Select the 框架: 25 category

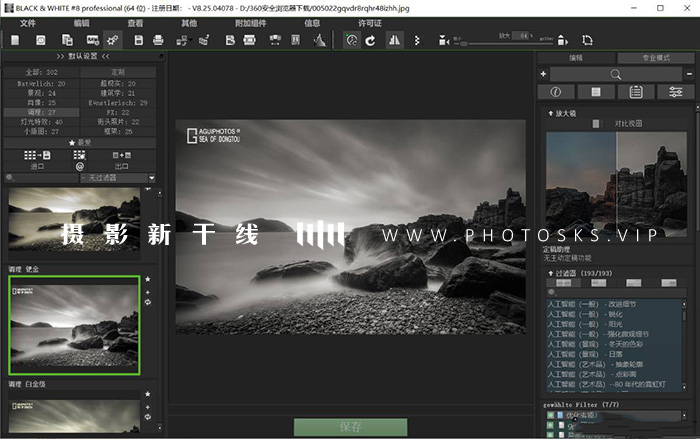(118, 131)
